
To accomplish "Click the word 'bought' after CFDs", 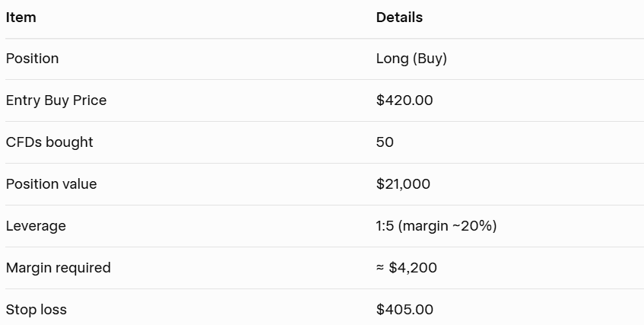I will pos(69,142).
